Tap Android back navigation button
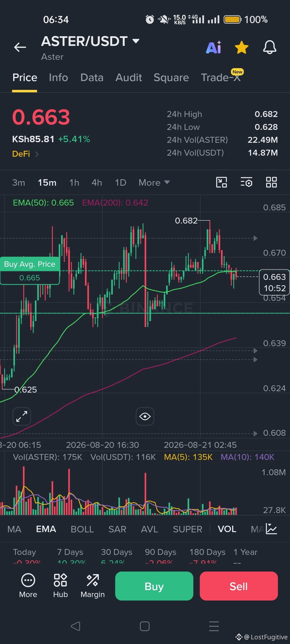This screenshot has width=290, height=644. (x=75, y=626)
